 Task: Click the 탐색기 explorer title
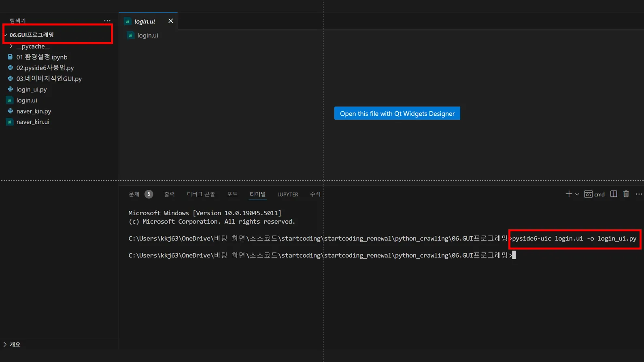pos(18,21)
